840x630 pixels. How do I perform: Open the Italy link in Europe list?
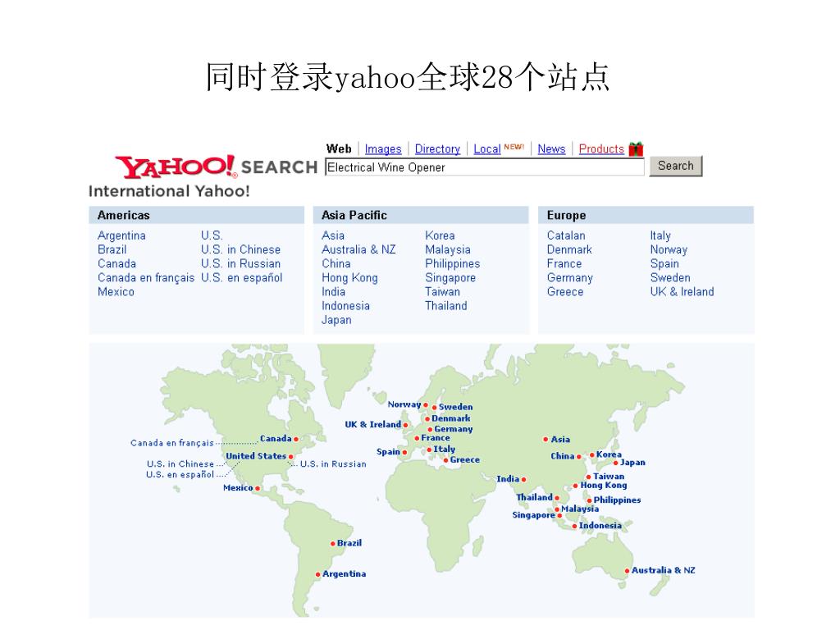(660, 235)
